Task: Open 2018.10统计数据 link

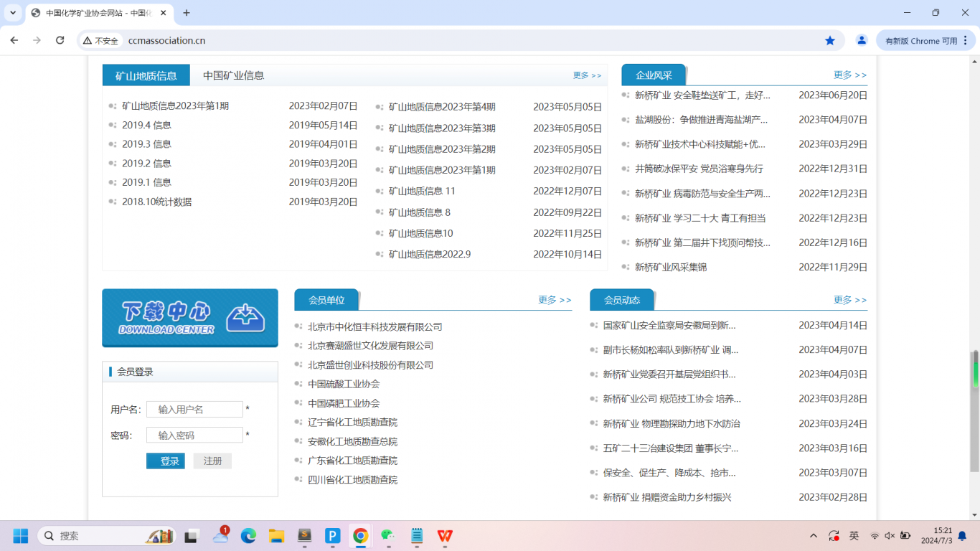Action: pyautogui.click(x=156, y=202)
